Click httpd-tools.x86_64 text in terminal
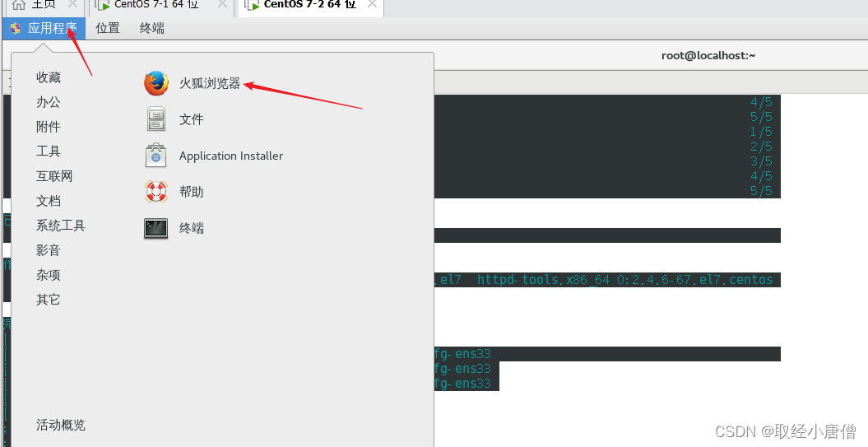868x447 pixels. click(x=543, y=280)
